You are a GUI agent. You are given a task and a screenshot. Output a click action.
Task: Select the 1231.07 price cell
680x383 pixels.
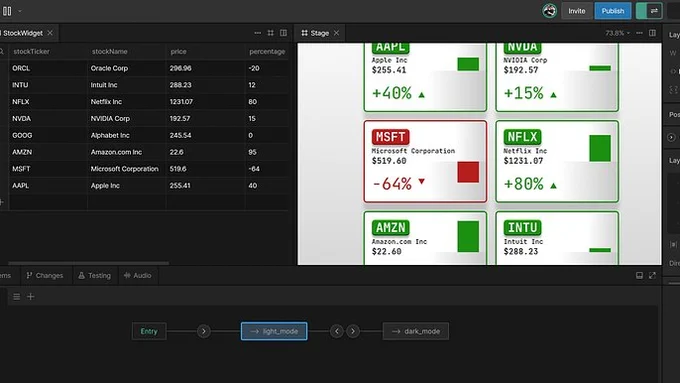(205, 101)
